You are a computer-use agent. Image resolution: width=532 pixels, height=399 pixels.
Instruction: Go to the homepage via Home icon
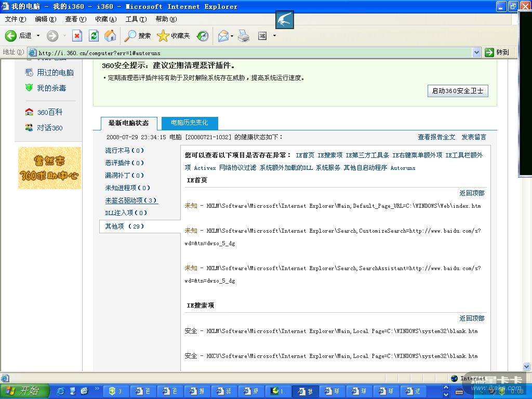click(x=110, y=36)
